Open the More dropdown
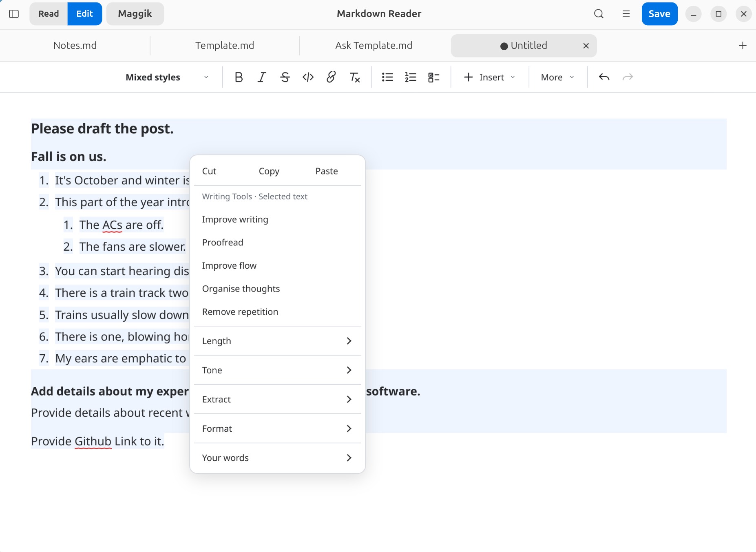Image resolution: width=756 pixels, height=552 pixels. [x=557, y=77]
